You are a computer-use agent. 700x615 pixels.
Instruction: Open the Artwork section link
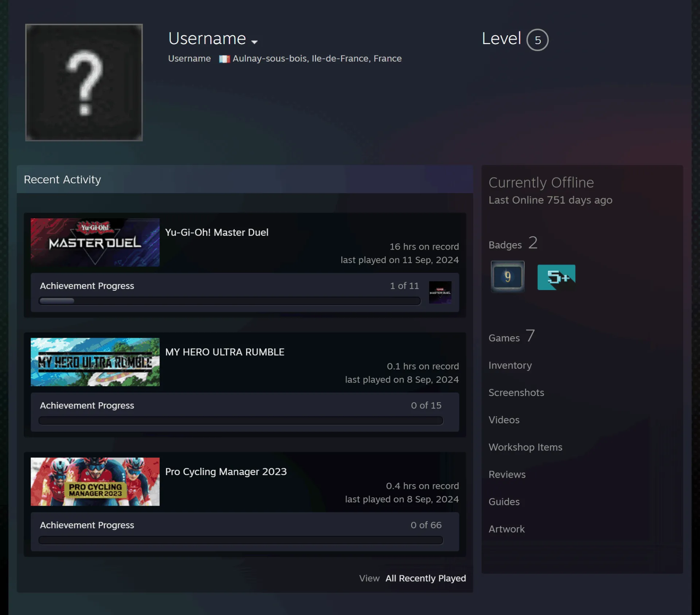tap(506, 529)
